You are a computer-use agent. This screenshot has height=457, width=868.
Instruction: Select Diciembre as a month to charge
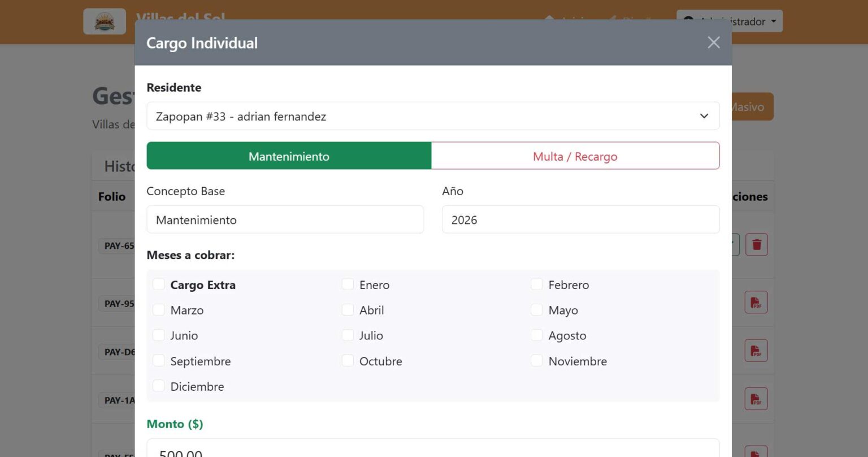[159, 386]
